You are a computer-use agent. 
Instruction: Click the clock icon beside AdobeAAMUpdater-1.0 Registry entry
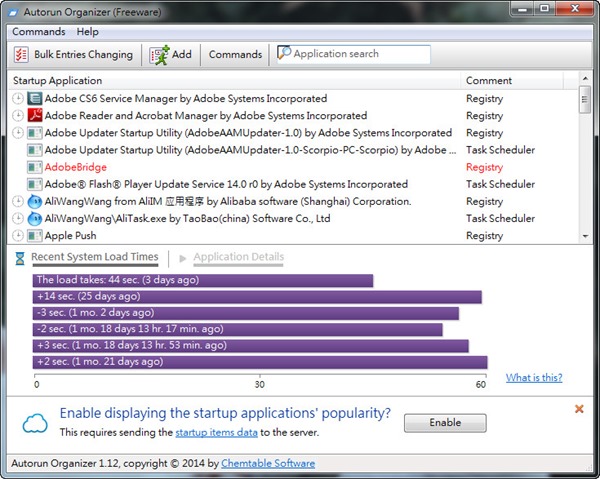pos(18,133)
